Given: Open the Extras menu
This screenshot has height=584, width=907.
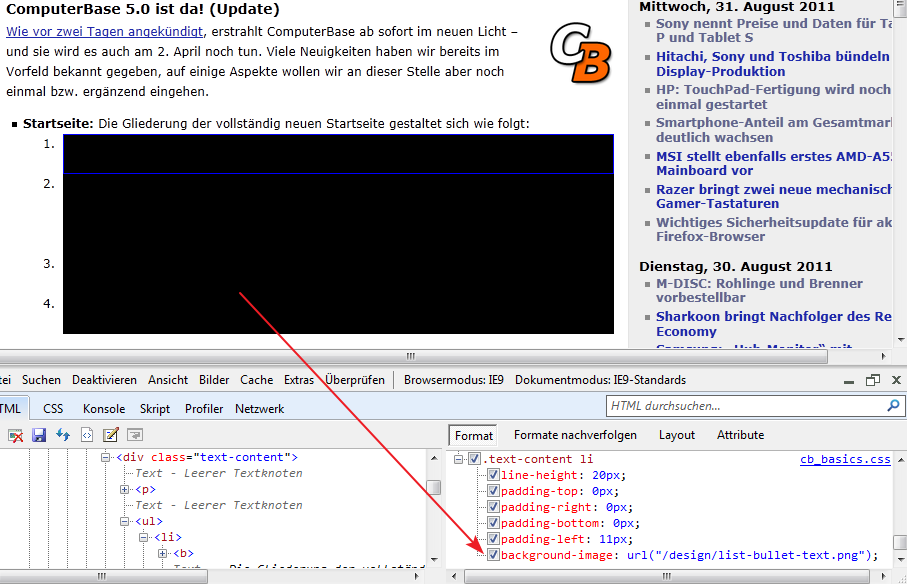Looking at the screenshot, I should coord(298,380).
